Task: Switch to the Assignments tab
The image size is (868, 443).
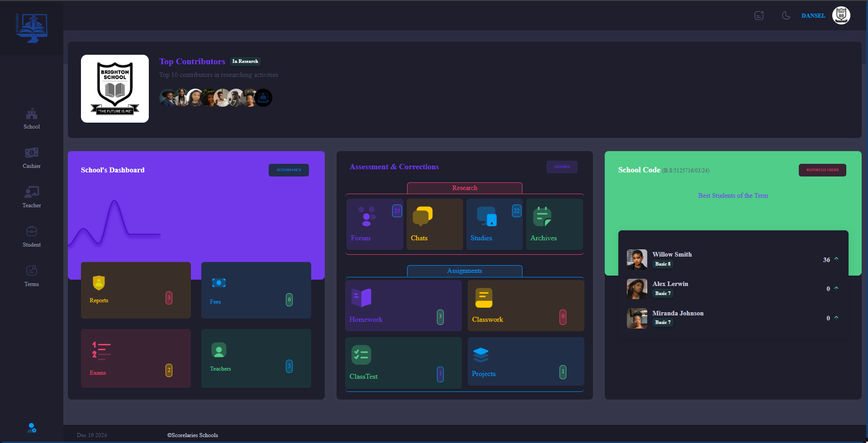Action: point(465,271)
